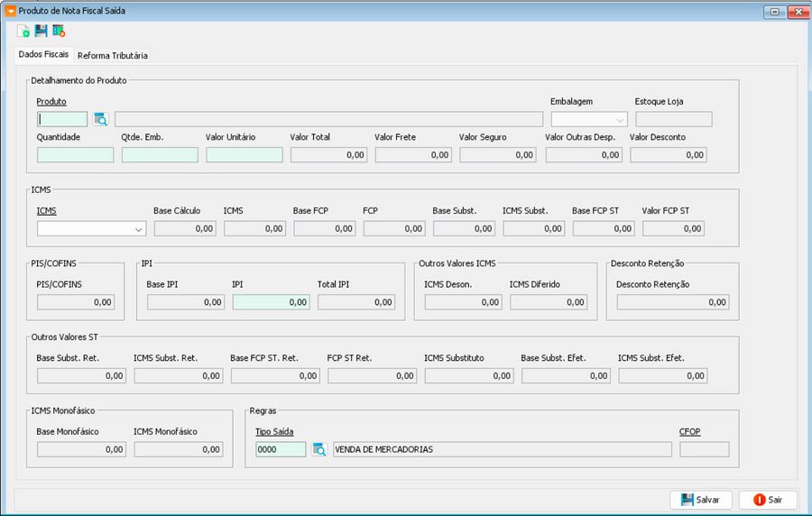Viewport: 812px width, 516px height.
Task: Close the Produto de Nota Fiscal Saída window
Action: pos(798,12)
